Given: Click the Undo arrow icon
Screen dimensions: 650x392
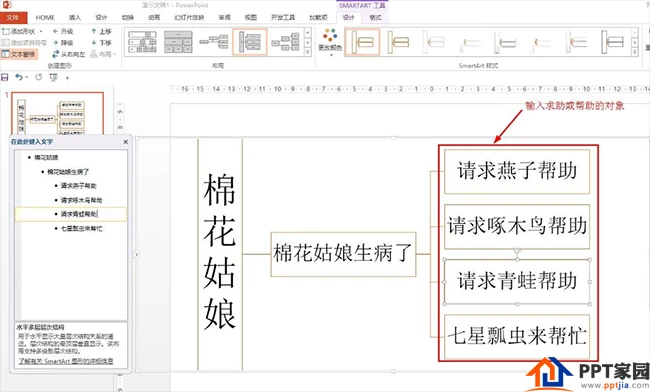Looking at the screenshot, I should (x=19, y=77).
